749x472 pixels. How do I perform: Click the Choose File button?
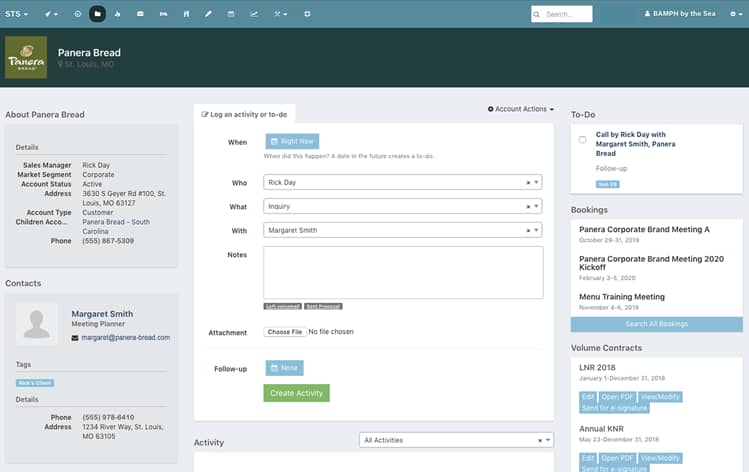[x=285, y=332]
